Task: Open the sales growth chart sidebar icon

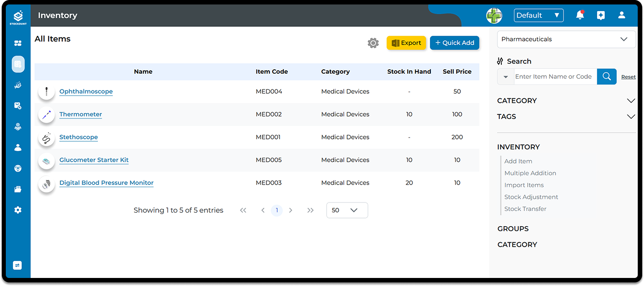Action: (18, 85)
